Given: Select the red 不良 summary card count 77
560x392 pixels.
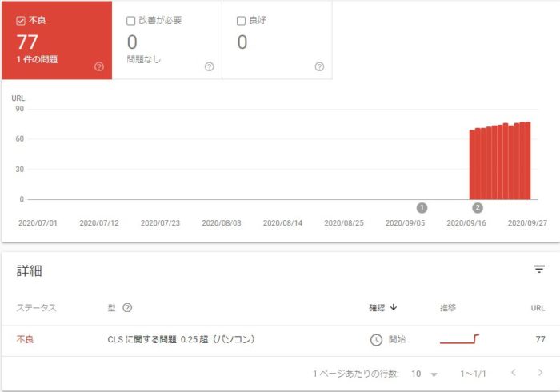Looking at the screenshot, I should pos(27,42).
